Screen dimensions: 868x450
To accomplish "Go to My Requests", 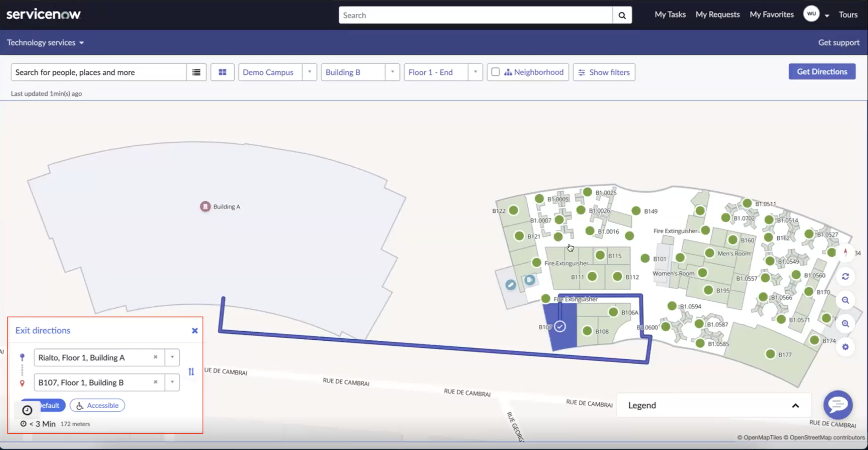I will [x=718, y=14].
